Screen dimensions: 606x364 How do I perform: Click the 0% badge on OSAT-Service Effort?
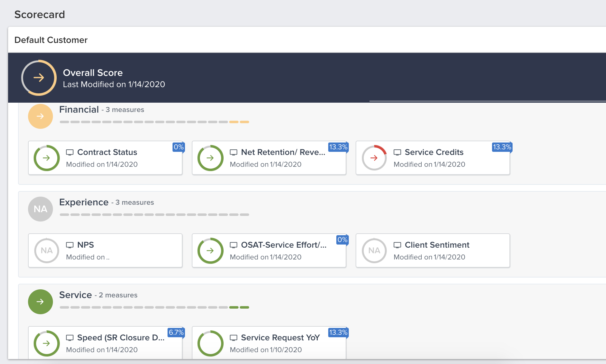click(x=343, y=240)
